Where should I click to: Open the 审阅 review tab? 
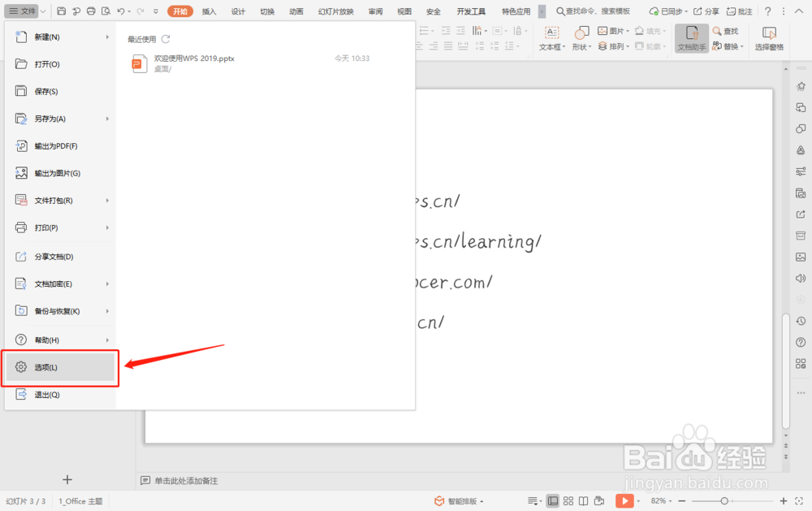(376, 11)
